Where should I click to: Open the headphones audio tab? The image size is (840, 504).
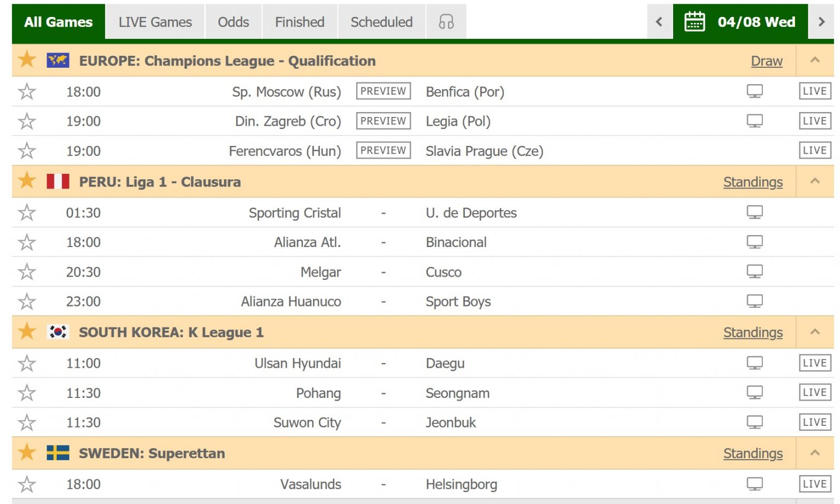pyautogui.click(x=446, y=22)
